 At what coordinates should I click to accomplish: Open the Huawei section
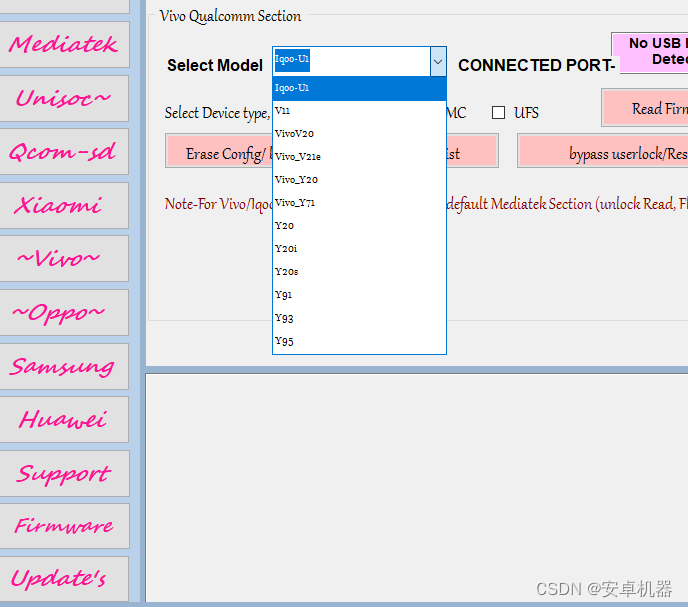(64, 420)
